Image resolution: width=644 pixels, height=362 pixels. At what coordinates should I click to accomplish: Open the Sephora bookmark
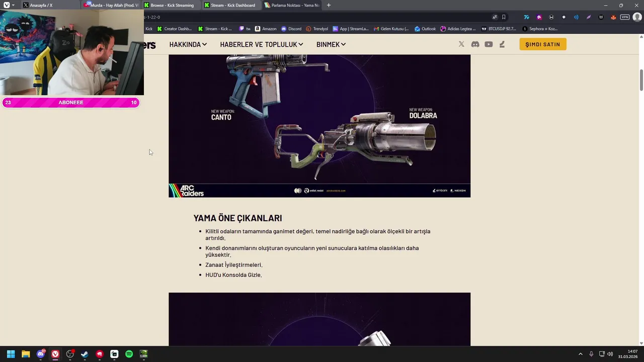tap(540, 29)
